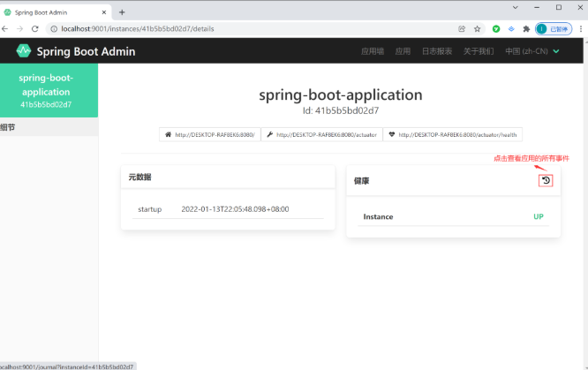The image size is (588, 370).
Task: View site information icon before the URL
Action: coord(54,29)
